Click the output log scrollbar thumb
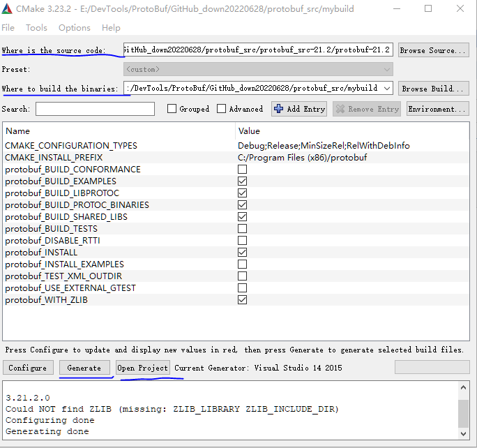 point(463,414)
